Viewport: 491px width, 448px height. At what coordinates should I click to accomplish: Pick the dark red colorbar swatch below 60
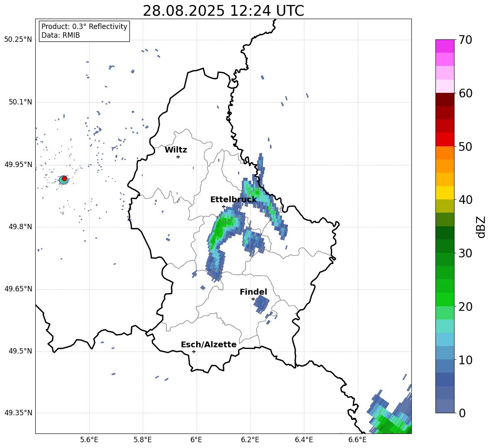point(445,99)
